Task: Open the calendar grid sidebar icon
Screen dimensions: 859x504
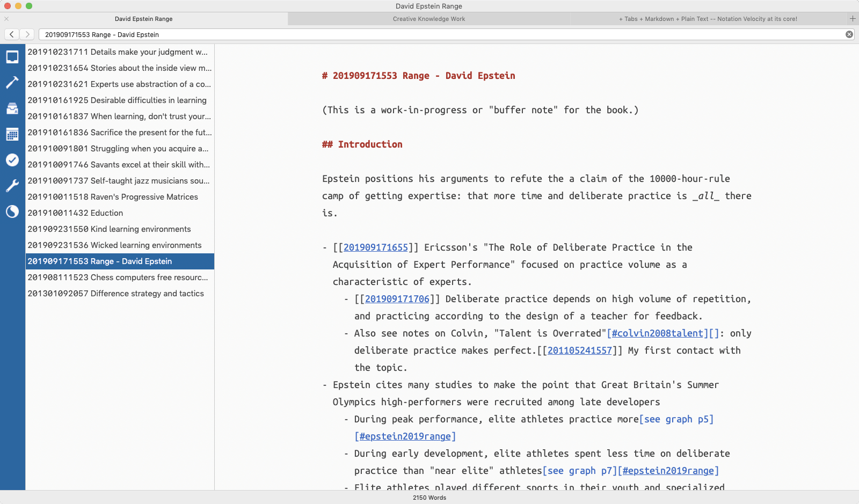Action: pyautogui.click(x=12, y=134)
